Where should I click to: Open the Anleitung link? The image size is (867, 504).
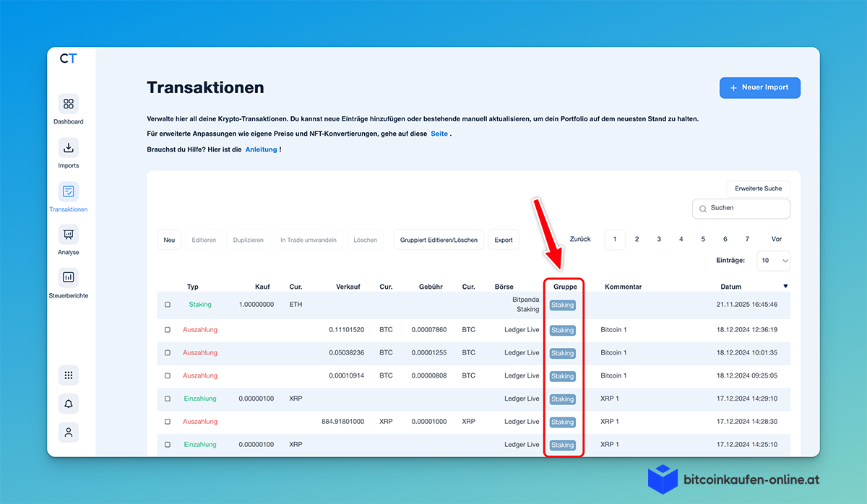pyautogui.click(x=262, y=149)
